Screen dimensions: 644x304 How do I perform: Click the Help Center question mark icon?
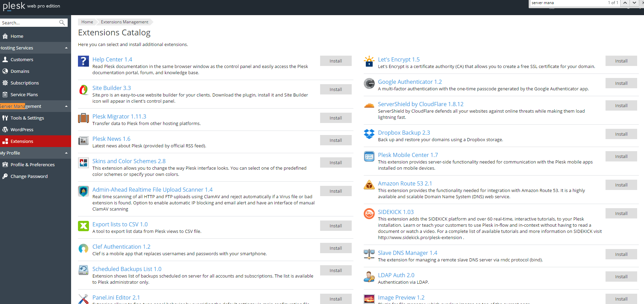[x=83, y=61]
